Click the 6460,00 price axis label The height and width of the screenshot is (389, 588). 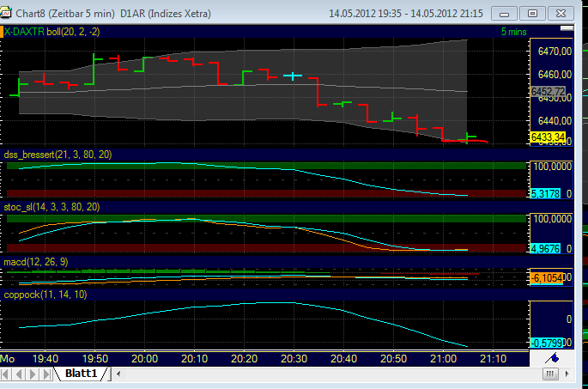coord(555,74)
